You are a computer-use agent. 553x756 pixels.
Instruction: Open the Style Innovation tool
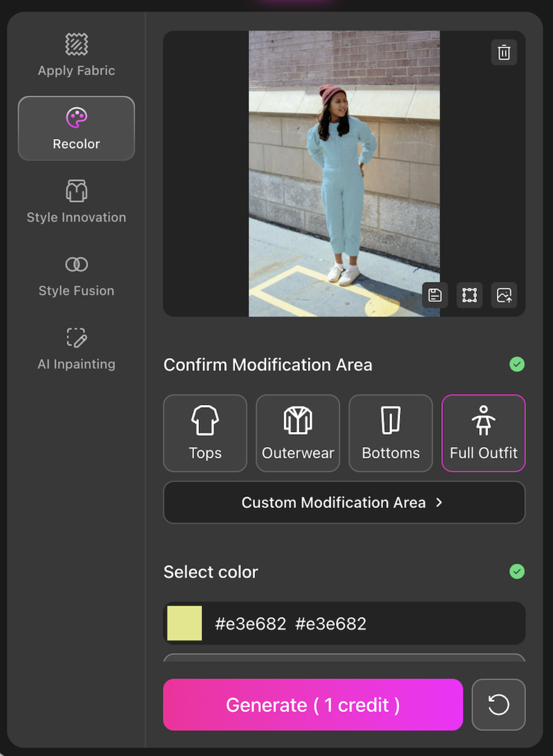(76, 202)
